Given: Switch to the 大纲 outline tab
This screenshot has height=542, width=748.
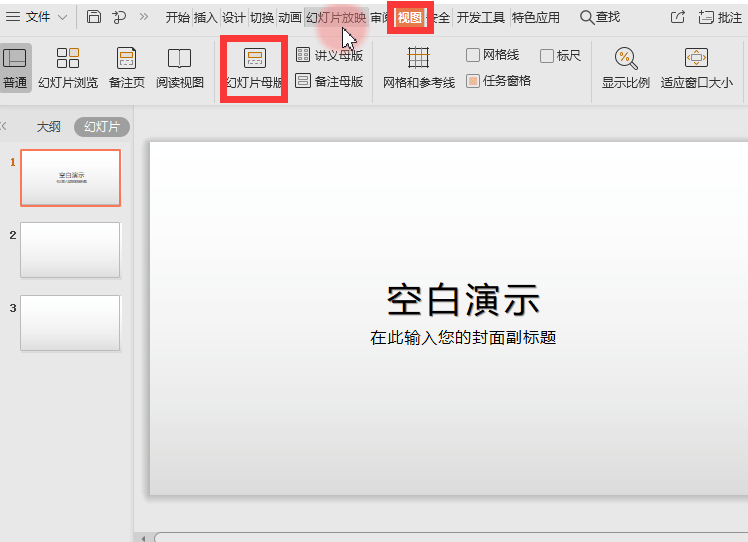Looking at the screenshot, I should point(49,127).
